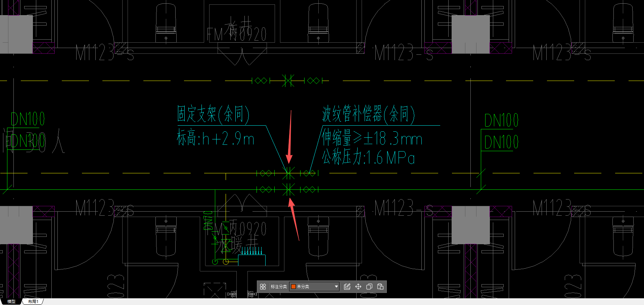Click the edit annotation pencil icon
Screen dimensions: 644x305
click(347, 287)
